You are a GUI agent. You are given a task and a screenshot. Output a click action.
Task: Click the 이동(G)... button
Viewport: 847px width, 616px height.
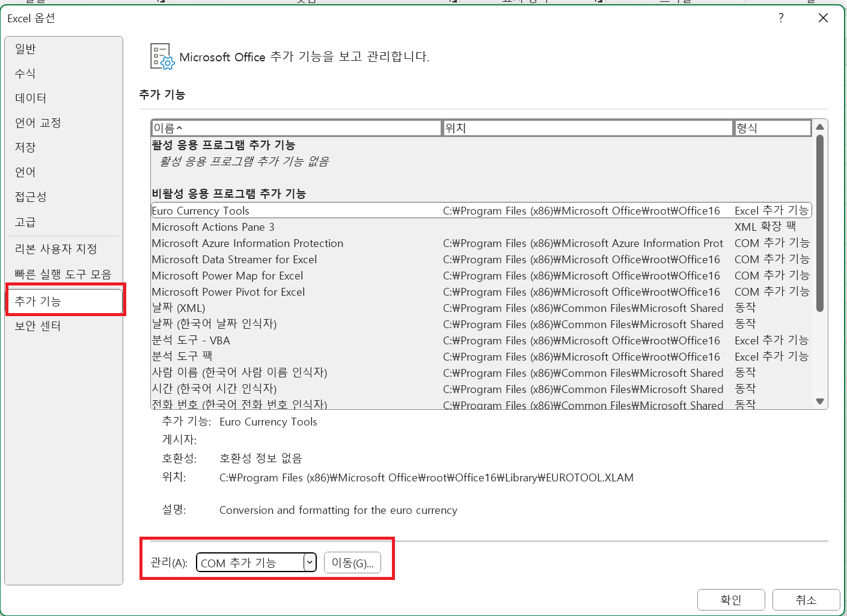(352, 563)
